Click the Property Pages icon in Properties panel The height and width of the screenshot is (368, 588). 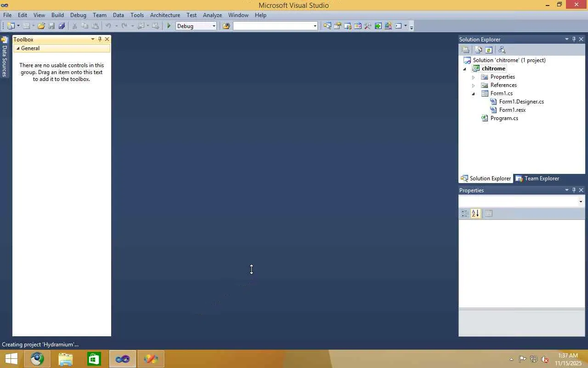click(488, 213)
